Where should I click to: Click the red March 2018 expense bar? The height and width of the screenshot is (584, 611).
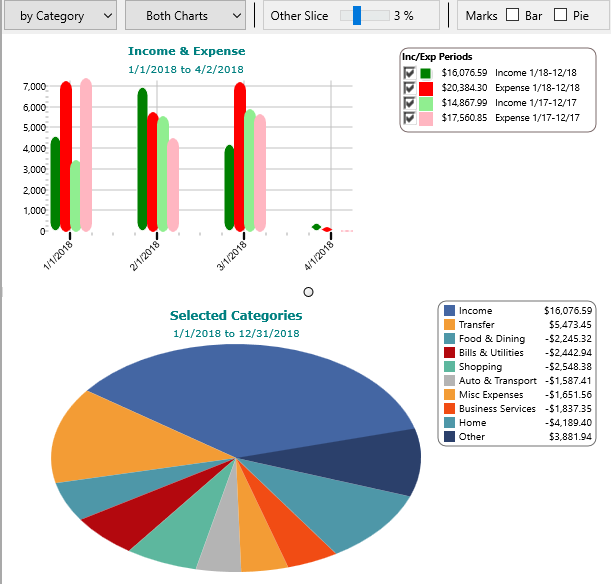click(240, 156)
